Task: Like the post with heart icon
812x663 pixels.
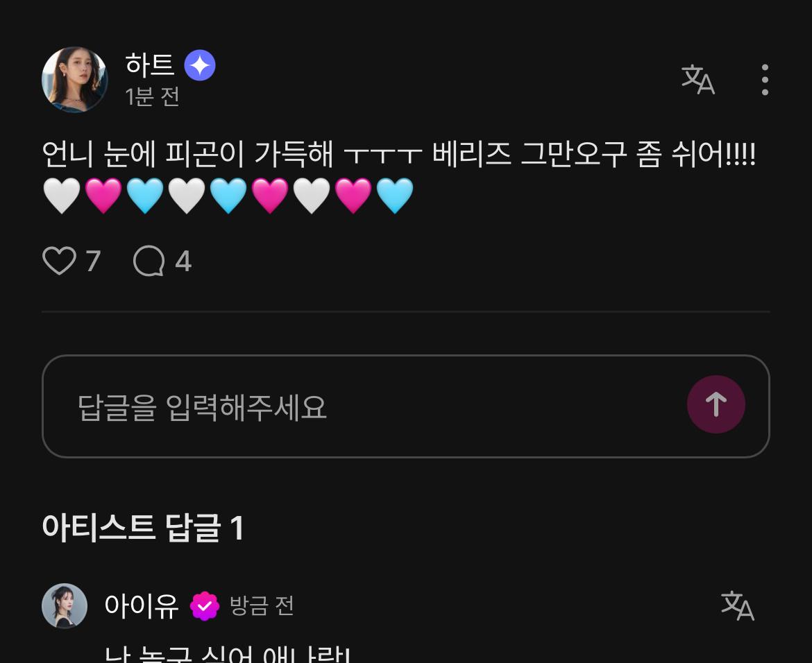Action: [x=59, y=260]
